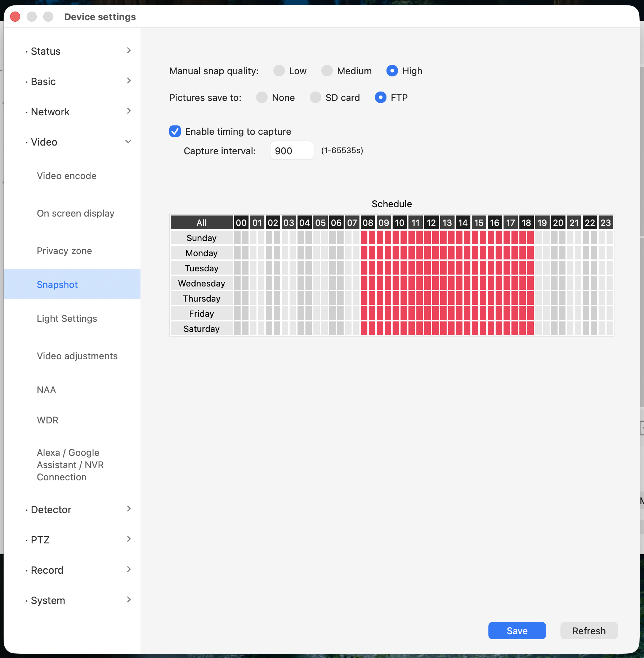Expand the System section arrow
Image resolution: width=644 pixels, height=658 pixels.
click(129, 600)
